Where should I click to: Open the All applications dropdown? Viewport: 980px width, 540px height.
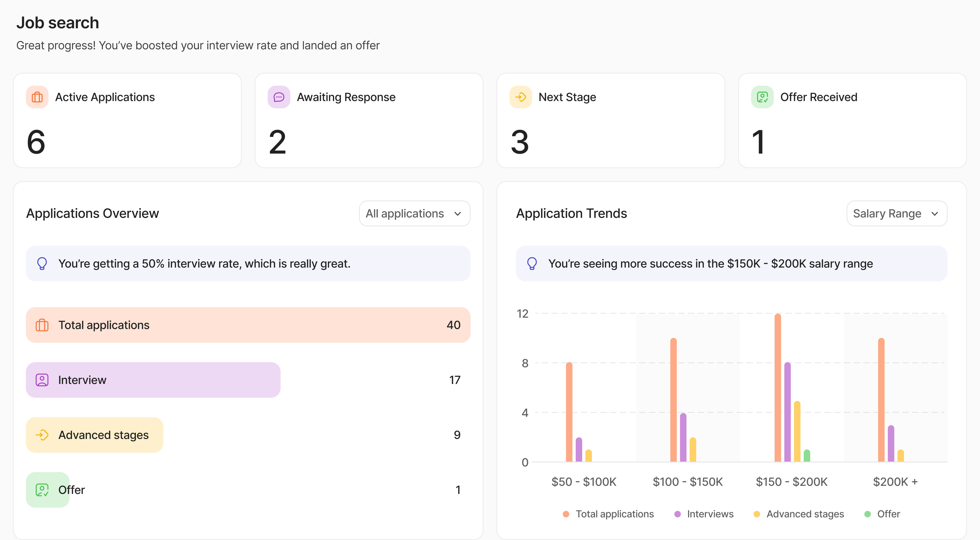pyautogui.click(x=414, y=213)
